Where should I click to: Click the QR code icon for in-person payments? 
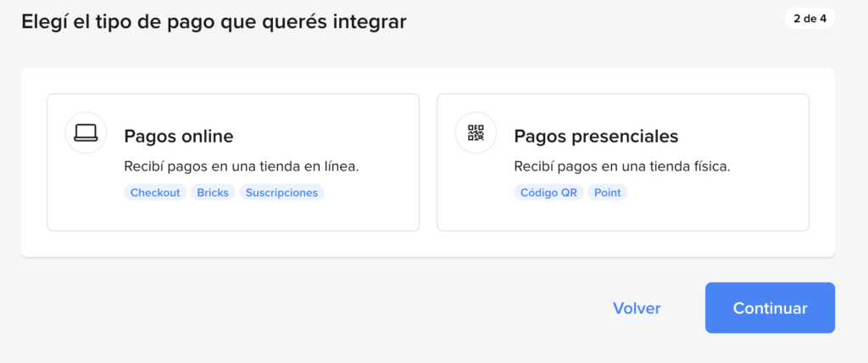point(476,132)
